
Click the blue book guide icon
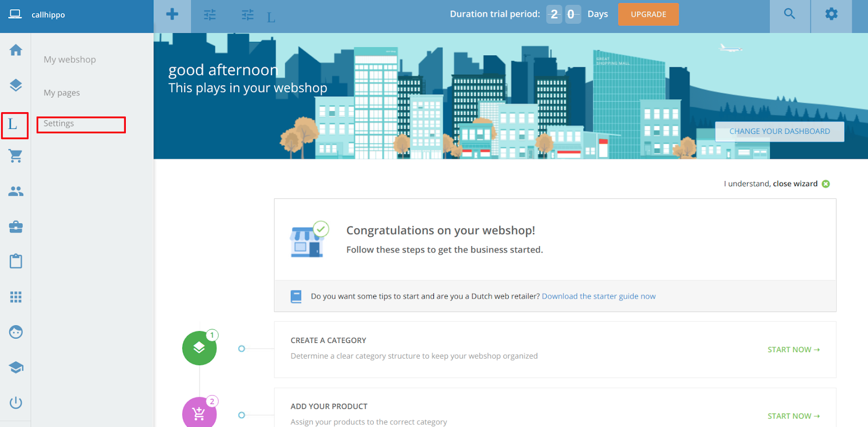pos(296,296)
